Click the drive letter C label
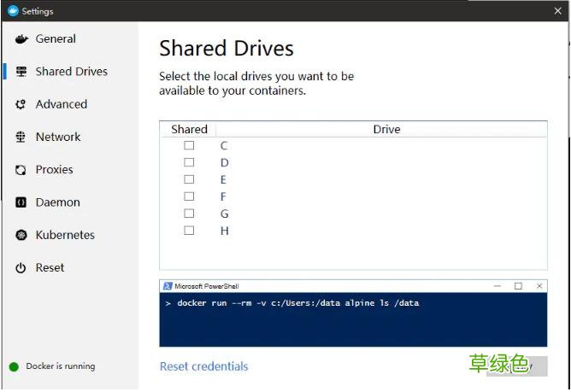The image size is (571, 392). click(224, 146)
